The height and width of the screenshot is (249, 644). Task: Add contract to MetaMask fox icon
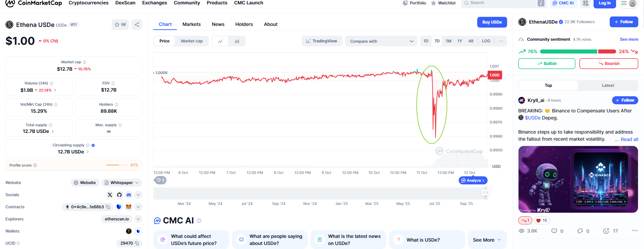point(128,207)
